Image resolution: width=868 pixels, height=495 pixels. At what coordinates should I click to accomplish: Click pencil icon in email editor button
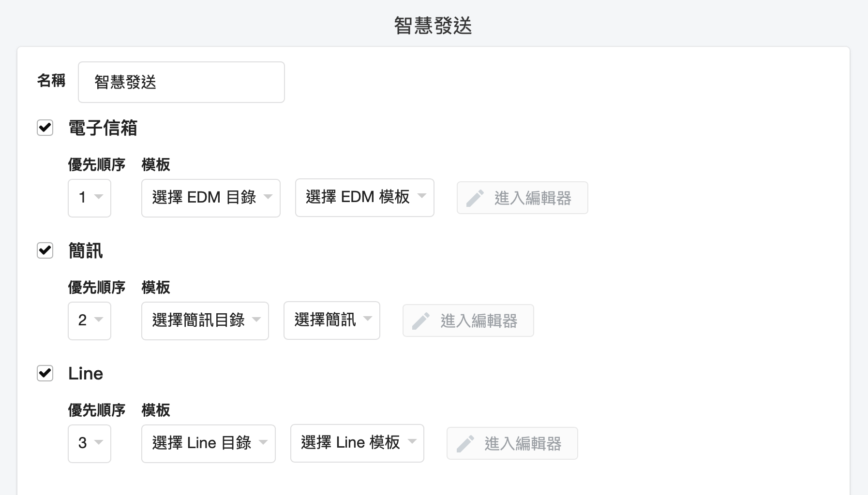click(x=475, y=198)
